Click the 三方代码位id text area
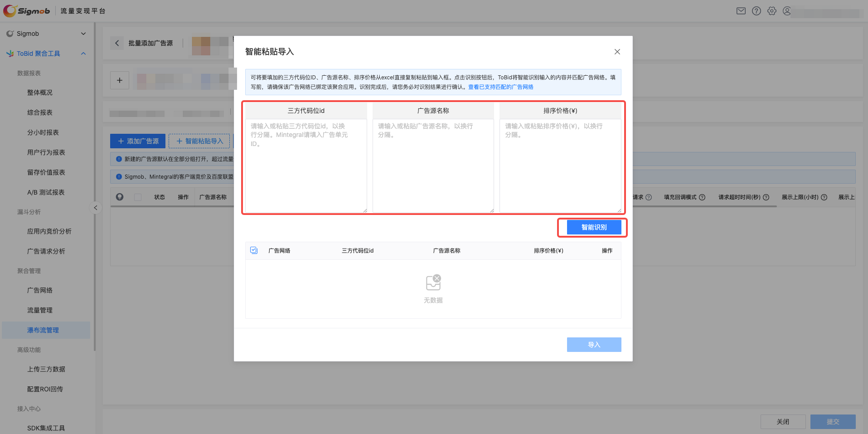The height and width of the screenshot is (434, 868). coord(306,166)
